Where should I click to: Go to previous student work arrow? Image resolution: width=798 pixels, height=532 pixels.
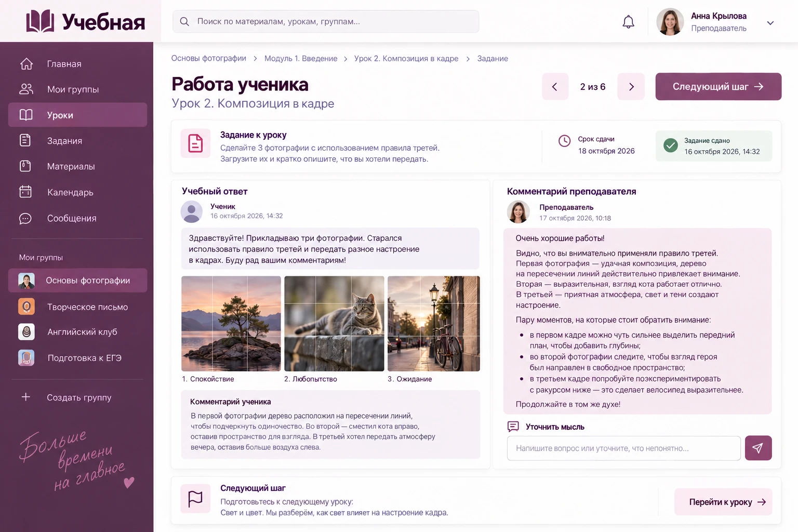tap(555, 87)
